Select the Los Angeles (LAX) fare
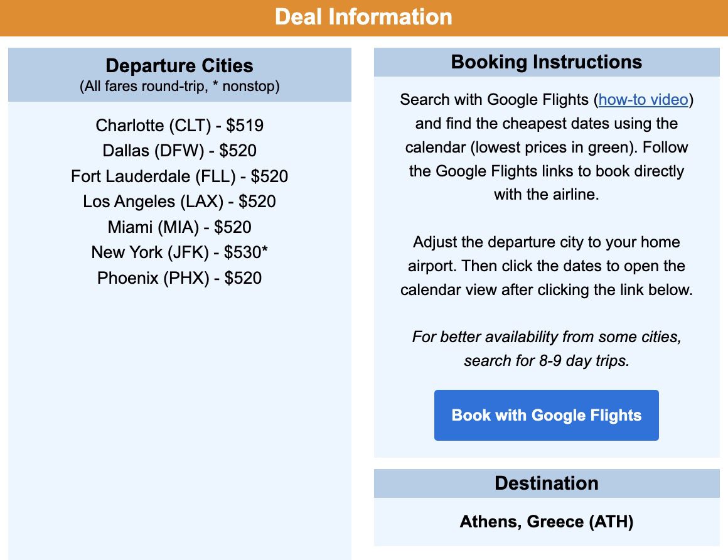 click(179, 202)
